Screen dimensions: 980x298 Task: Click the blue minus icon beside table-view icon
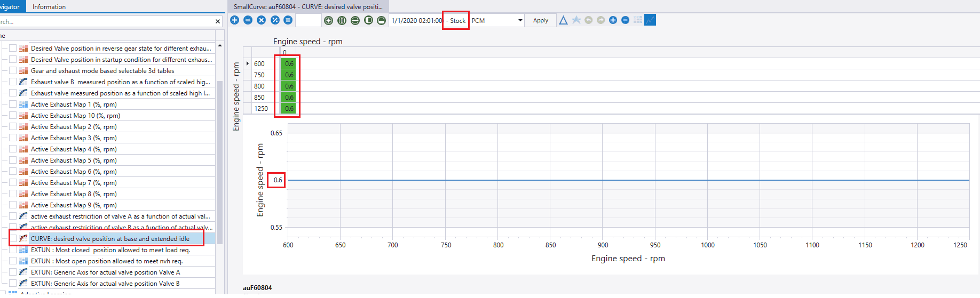click(625, 20)
